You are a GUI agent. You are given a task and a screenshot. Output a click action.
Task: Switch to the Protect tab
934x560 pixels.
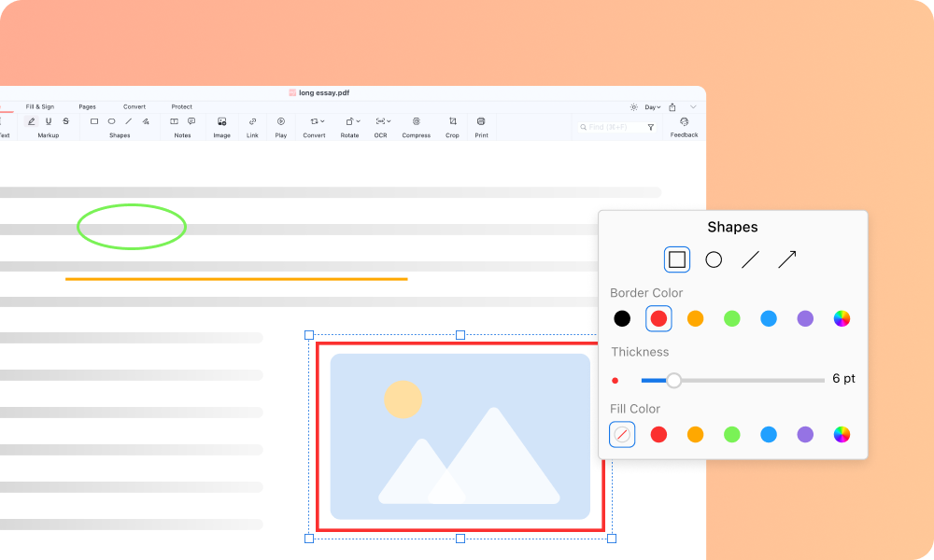point(181,106)
